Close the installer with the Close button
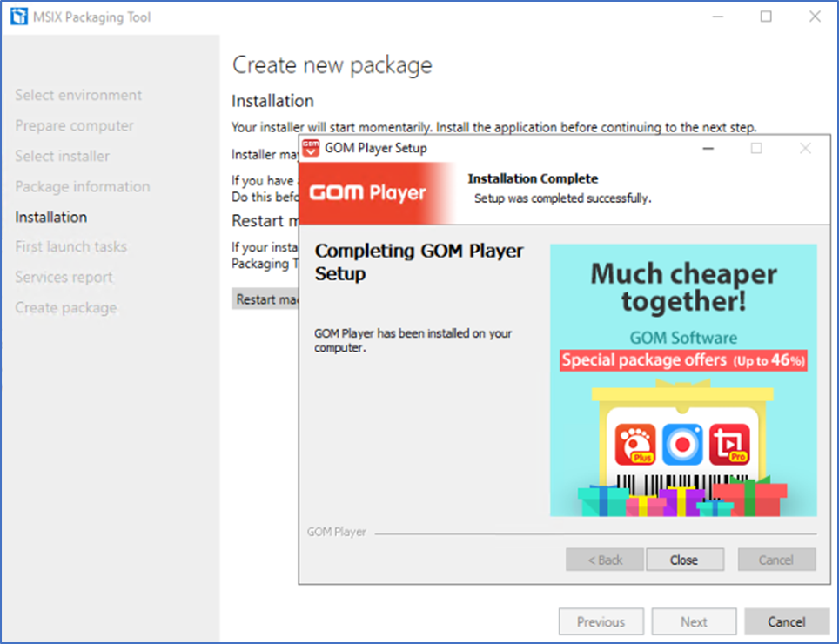 pyautogui.click(x=684, y=560)
